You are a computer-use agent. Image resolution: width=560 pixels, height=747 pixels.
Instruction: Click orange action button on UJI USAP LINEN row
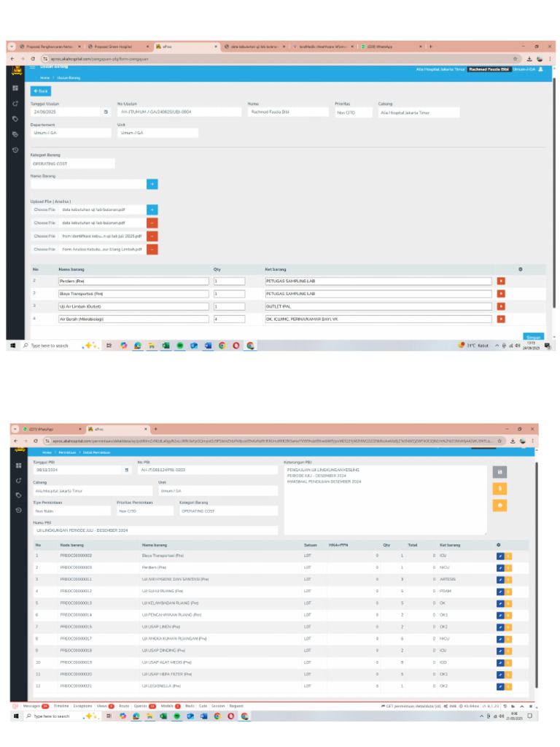[x=508, y=627]
